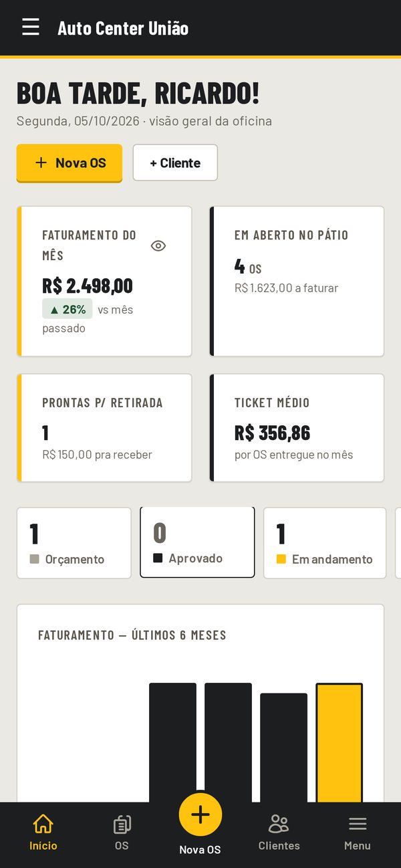401x868 pixels.
Task: Select the Aprovado status filter
Action: click(197, 542)
